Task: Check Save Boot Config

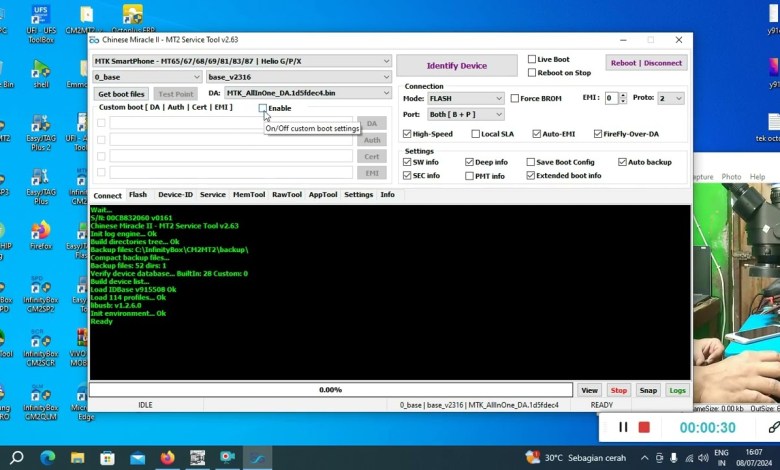Action: tap(531, 162)
